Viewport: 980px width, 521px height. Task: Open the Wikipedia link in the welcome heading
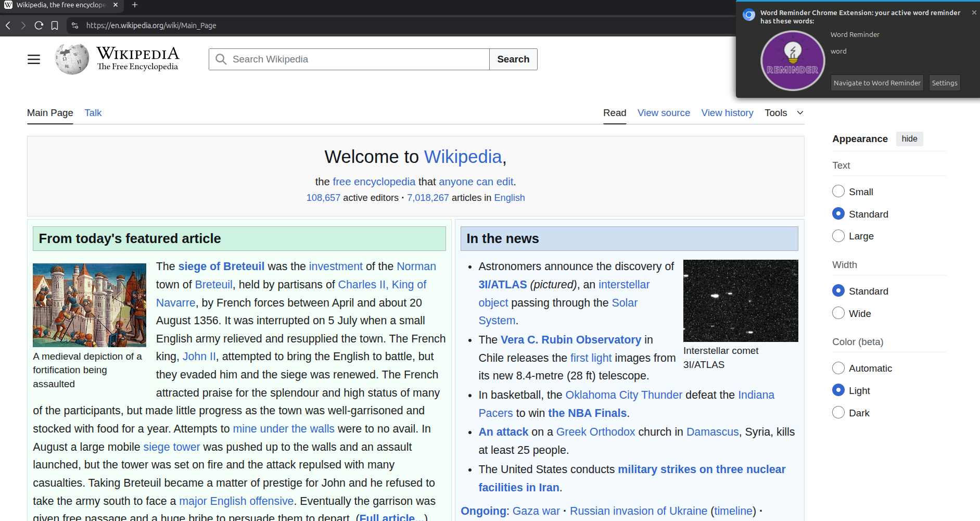(x=463, y=157)
